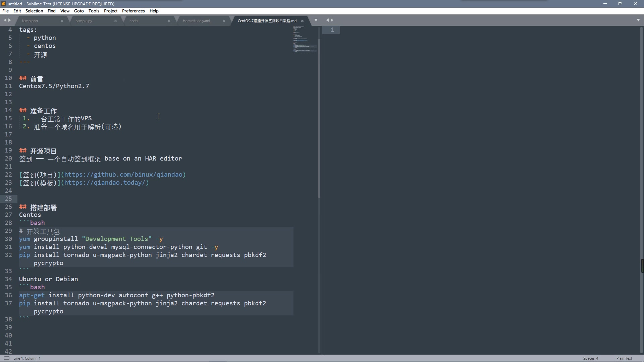Open the Help menu
The height and width of the screenshot is (362, 644).
[154, 11]
